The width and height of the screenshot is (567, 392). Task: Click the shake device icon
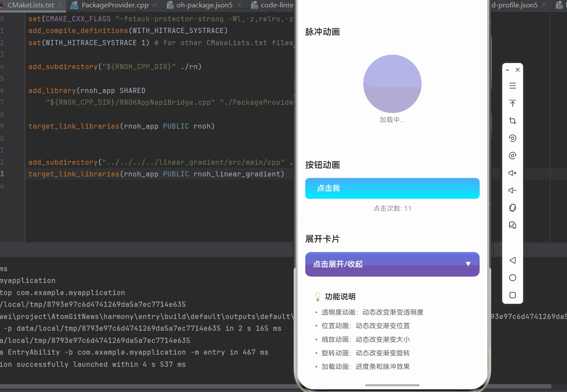pyautogui.click(x=513, y=208)
